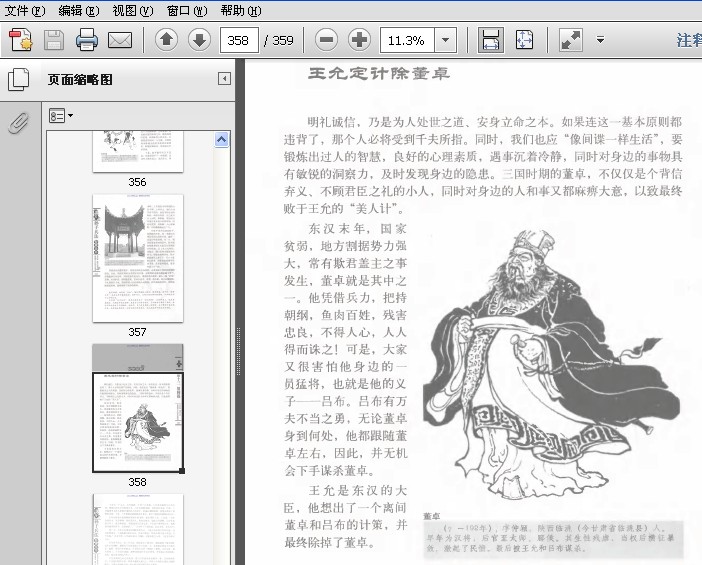Zoom in with the plus button

coord(360,40)
